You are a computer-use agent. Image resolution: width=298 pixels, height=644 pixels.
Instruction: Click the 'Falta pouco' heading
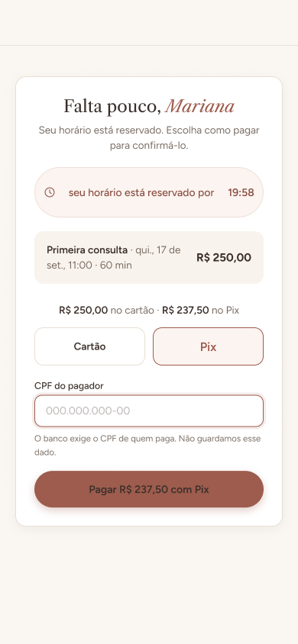(x=112, y=106)
